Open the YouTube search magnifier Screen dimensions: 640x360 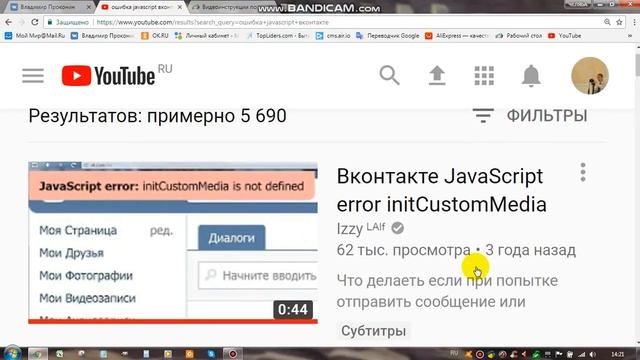click(x=389, y=76)
